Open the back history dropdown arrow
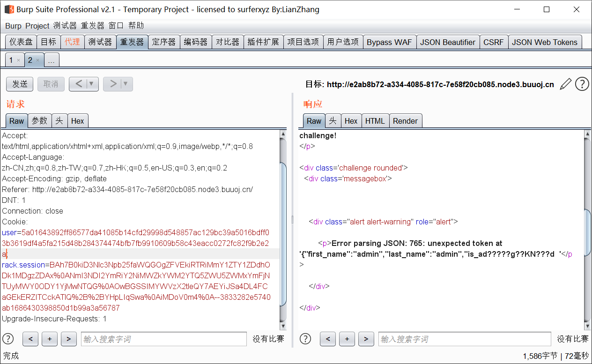The height and width of the screenshot is (364, 592). 92,84
